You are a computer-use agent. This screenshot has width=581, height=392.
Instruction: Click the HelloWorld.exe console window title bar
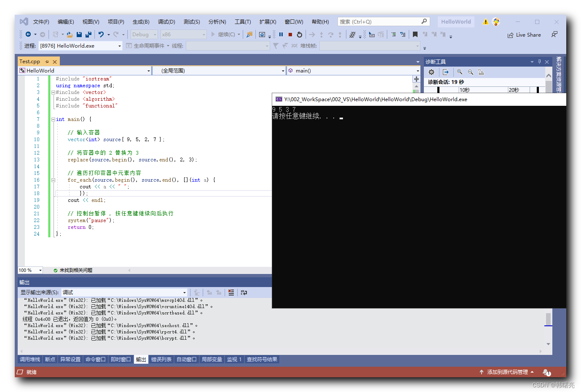click(x=419, y=99)
